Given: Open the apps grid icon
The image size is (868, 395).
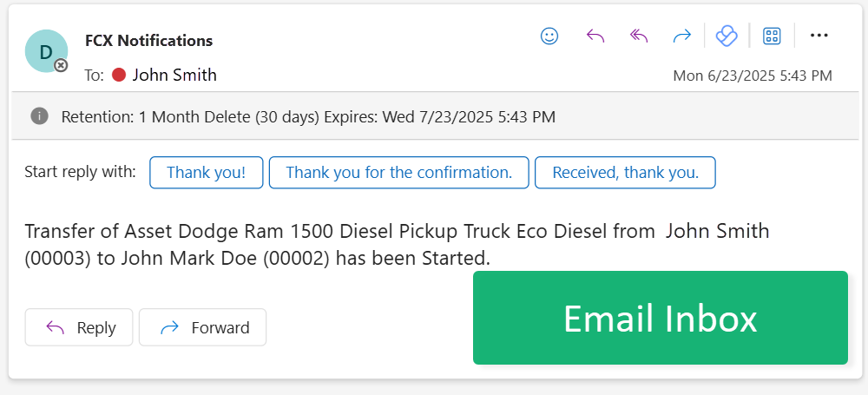Looking at the screenshot, I should [772, 36].
